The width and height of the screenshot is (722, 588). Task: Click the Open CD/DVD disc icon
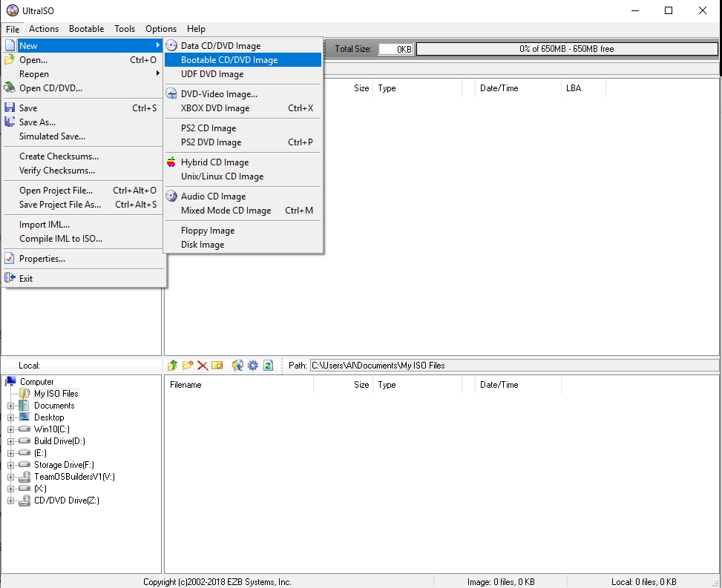point(10,87)
